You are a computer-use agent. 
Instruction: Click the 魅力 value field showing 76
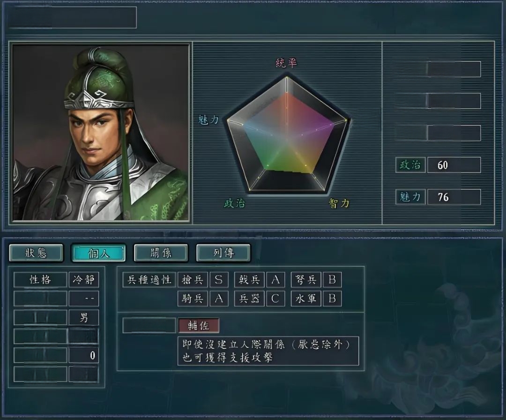click(x=454, y=196)
